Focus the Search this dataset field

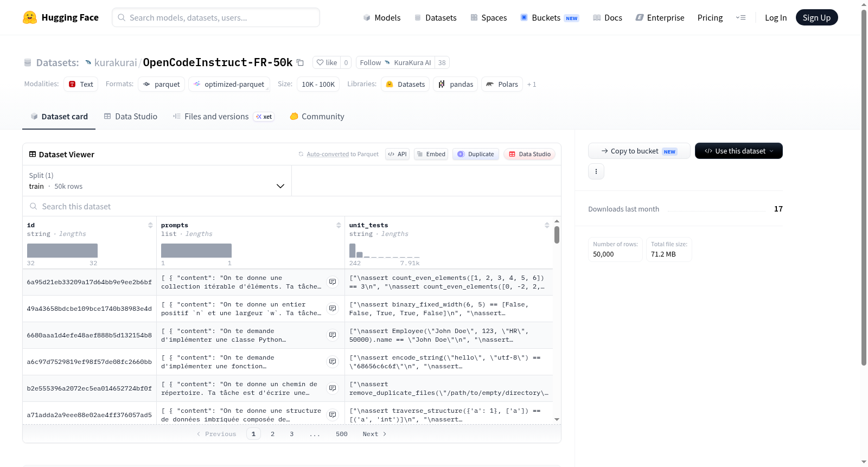(292, 207)
